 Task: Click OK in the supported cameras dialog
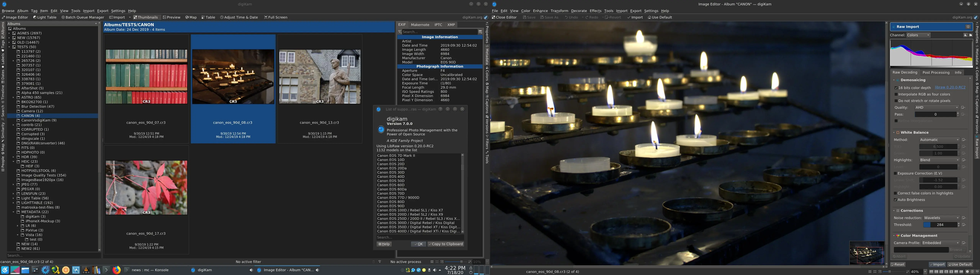(x=419, y=244)
